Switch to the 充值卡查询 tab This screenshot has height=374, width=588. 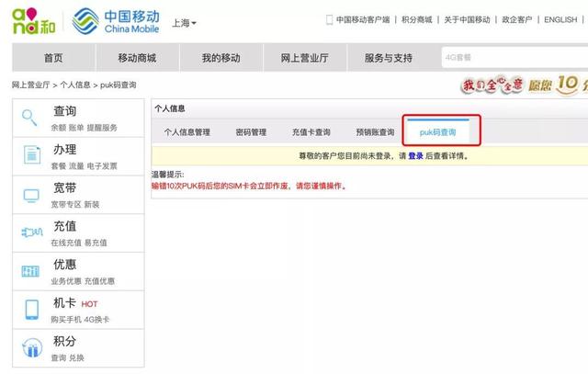click(x=311, y=132)
